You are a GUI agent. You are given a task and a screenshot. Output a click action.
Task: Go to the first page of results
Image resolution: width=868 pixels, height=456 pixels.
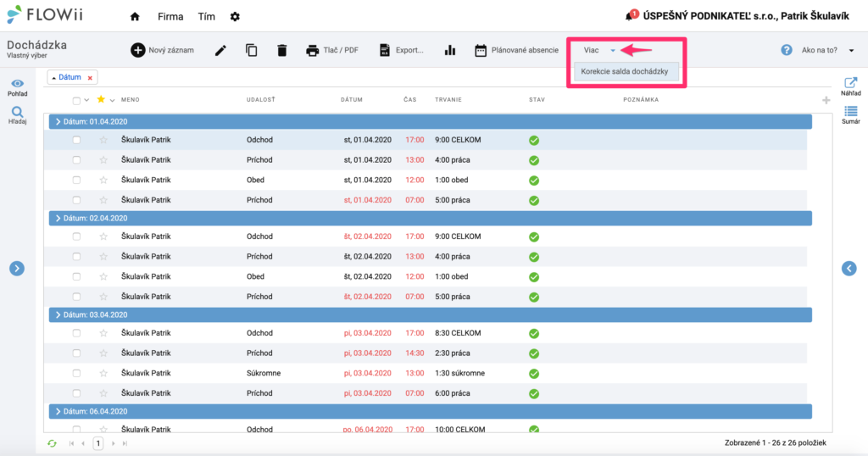point(71,443)
